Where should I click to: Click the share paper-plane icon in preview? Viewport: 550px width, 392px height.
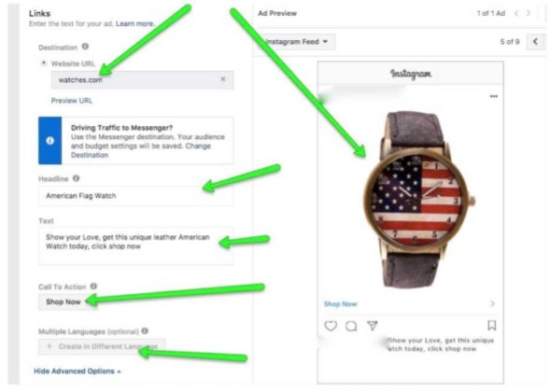[x=373, y=326]
